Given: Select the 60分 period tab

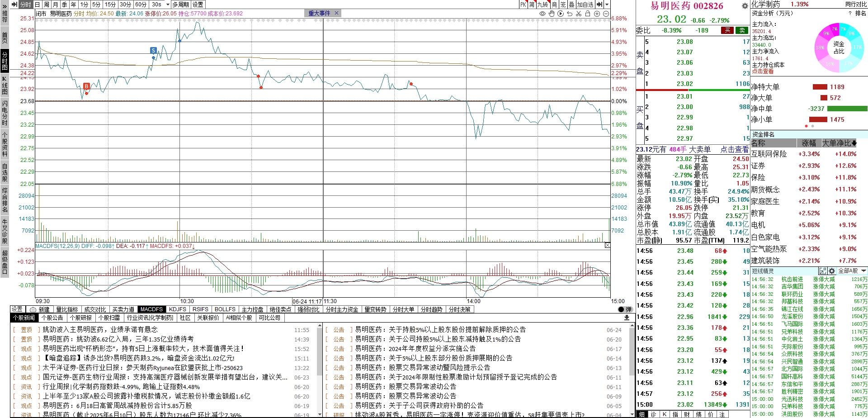Looking at the screenshot, I should [141, 5].
